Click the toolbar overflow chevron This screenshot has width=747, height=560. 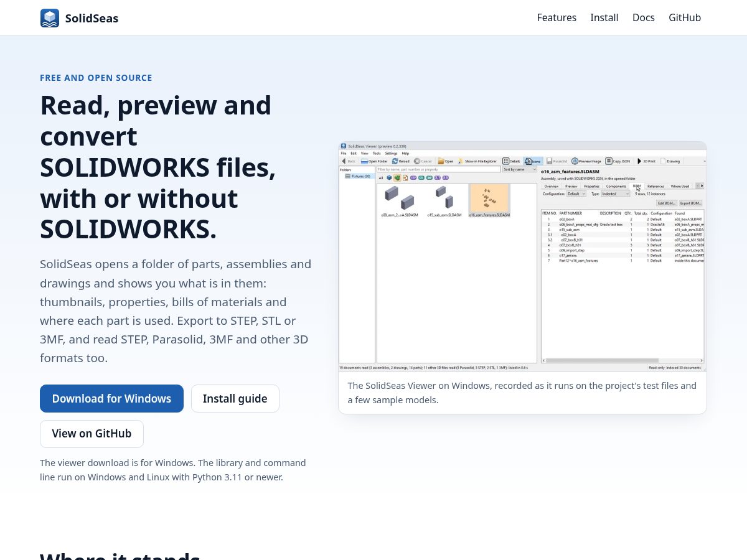coord(705,161)
